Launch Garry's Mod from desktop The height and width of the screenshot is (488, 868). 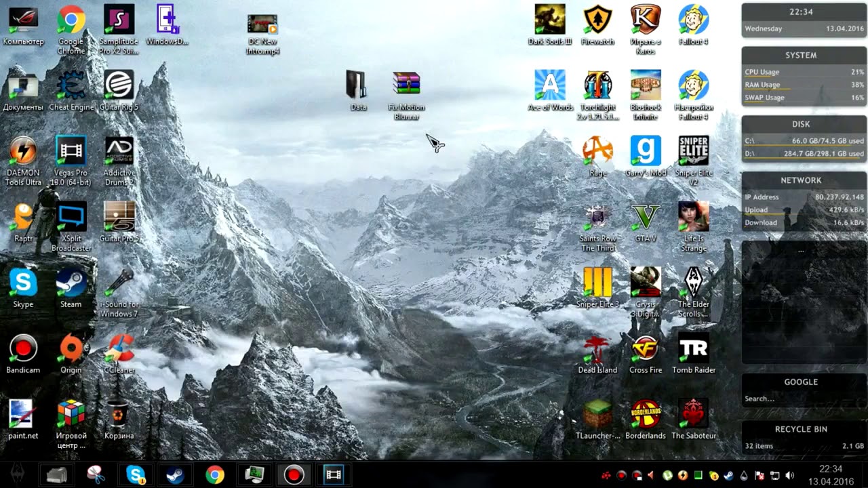pyautogui.click(x=646, y=157)
